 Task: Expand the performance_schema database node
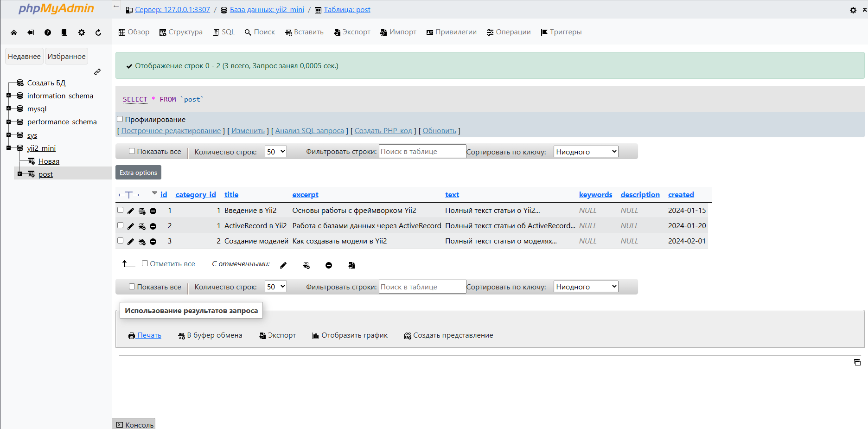[8, 122]
